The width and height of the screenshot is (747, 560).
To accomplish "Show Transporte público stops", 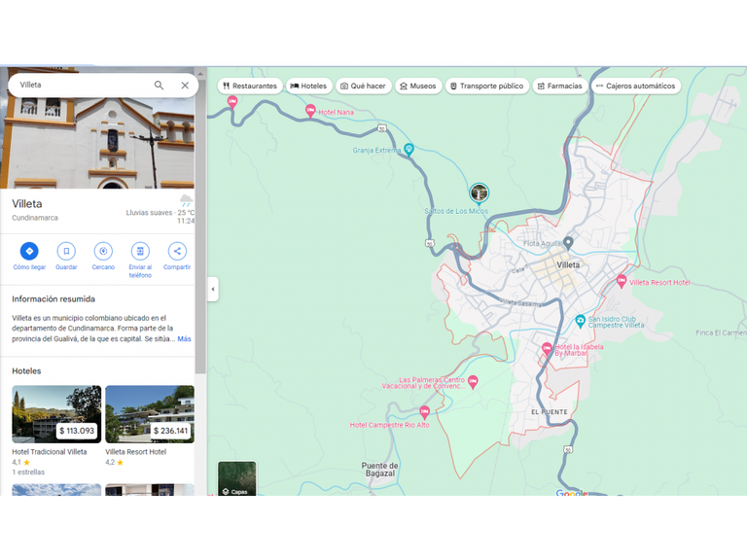I will pos(487,87).
